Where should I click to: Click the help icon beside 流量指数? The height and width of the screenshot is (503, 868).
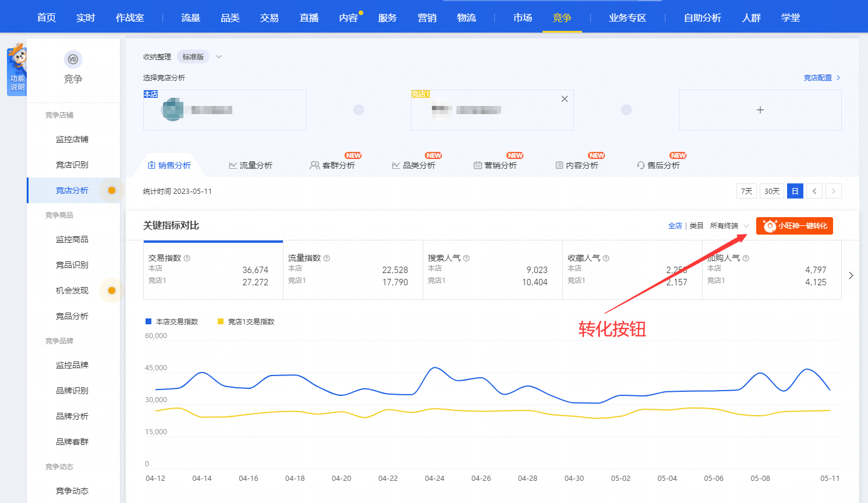point(327,258)
